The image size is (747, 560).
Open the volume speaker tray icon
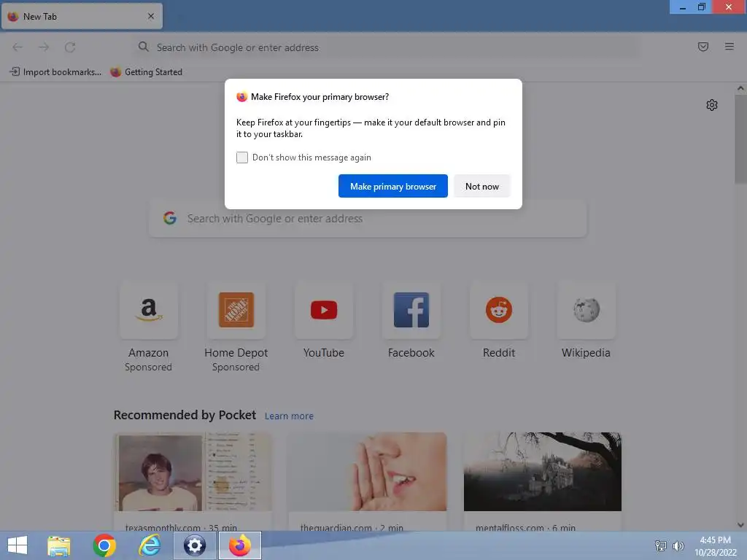678,546
